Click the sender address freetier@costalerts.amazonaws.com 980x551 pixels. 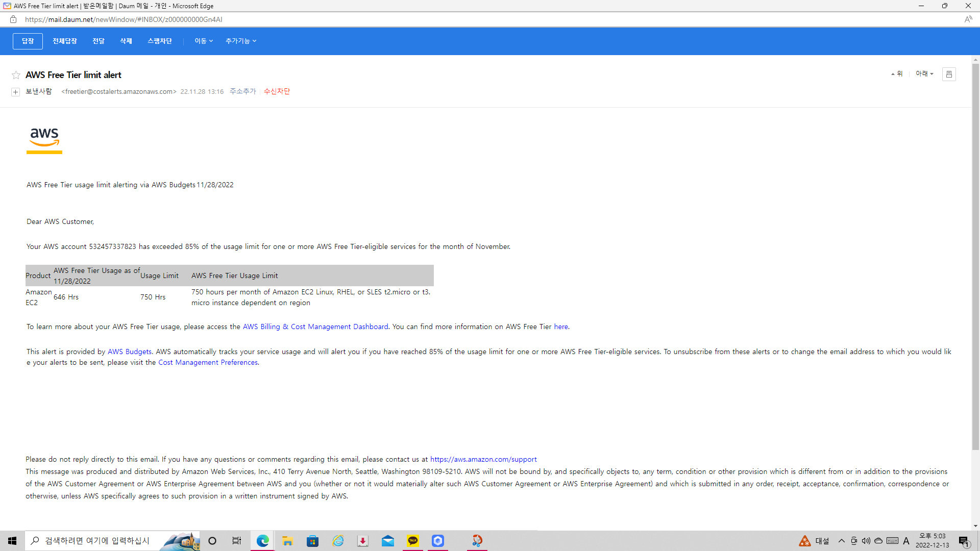pos(119,92)
